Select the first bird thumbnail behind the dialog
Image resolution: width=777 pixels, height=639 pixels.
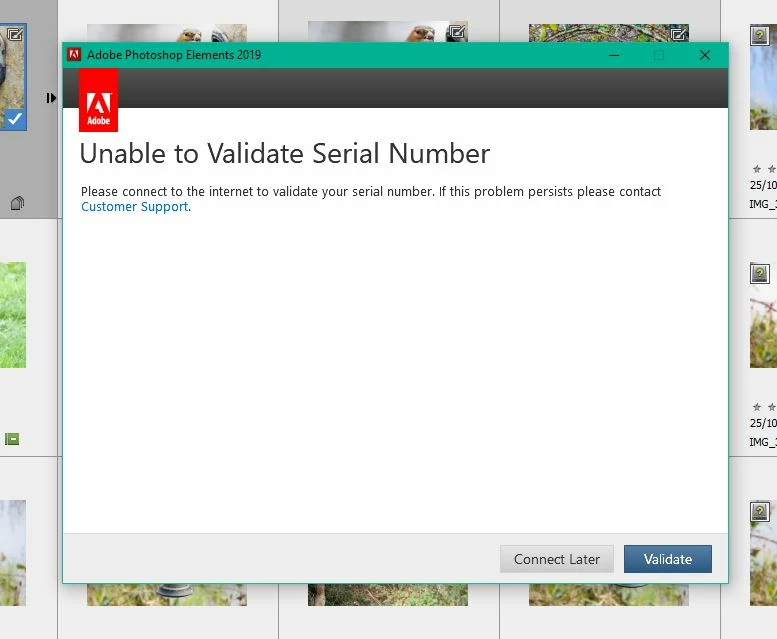(166, 33)
